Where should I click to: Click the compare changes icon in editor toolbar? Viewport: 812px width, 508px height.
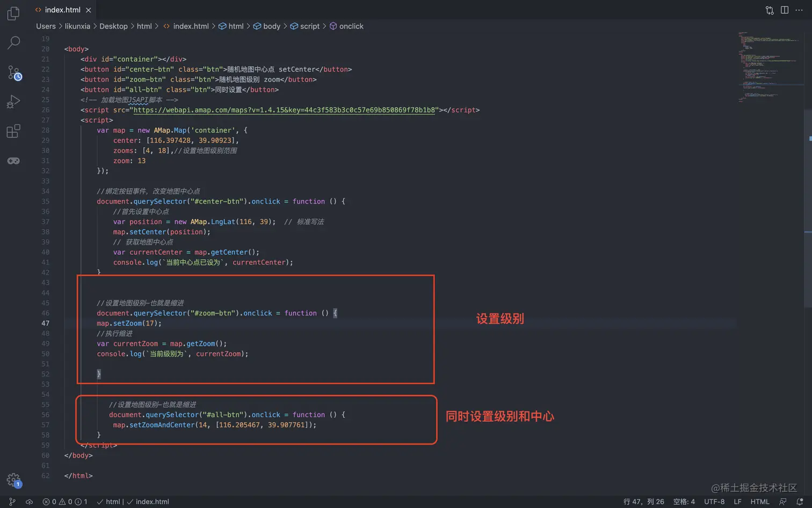(770, 10)
